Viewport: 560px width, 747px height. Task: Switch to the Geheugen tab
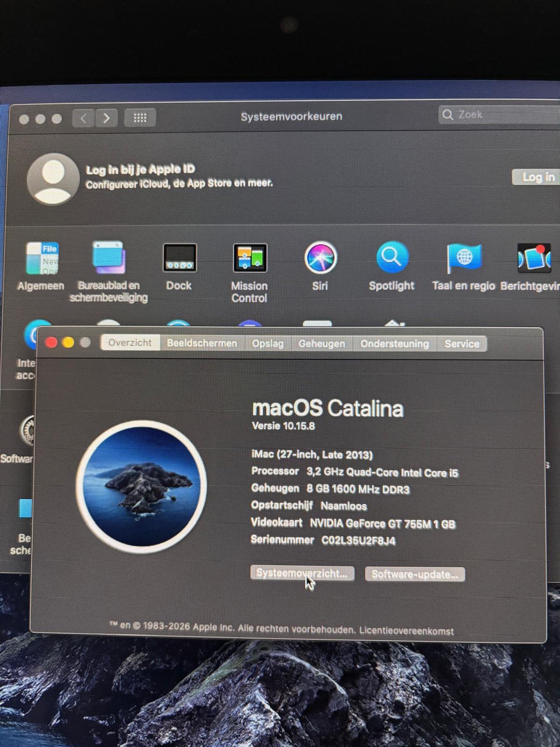(x=322, y=344)
